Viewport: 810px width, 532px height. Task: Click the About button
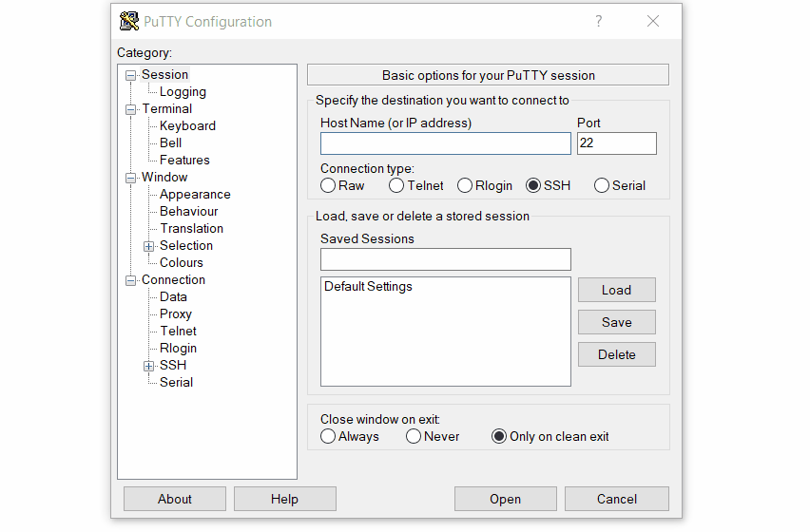click(x=175, y=499)
